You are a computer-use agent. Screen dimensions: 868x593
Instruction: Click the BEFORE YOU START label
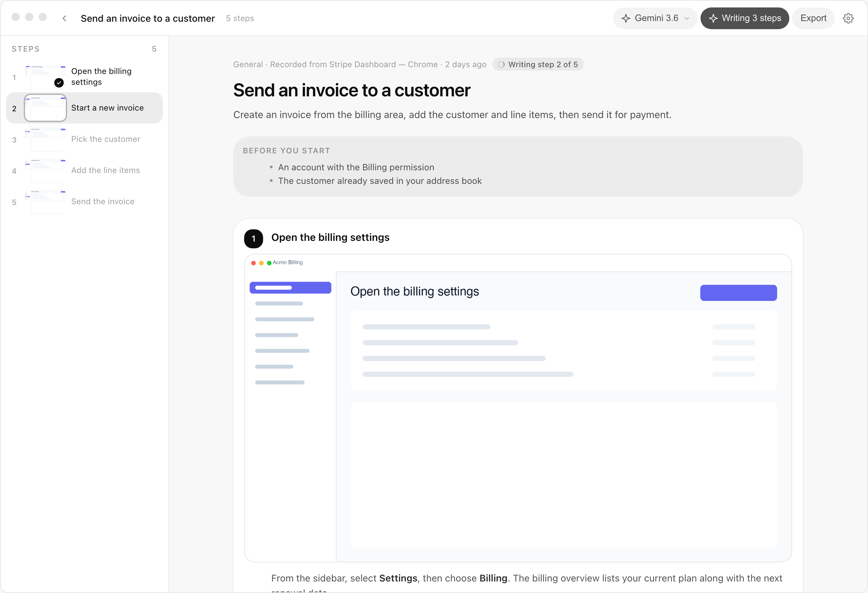(287, 151)
